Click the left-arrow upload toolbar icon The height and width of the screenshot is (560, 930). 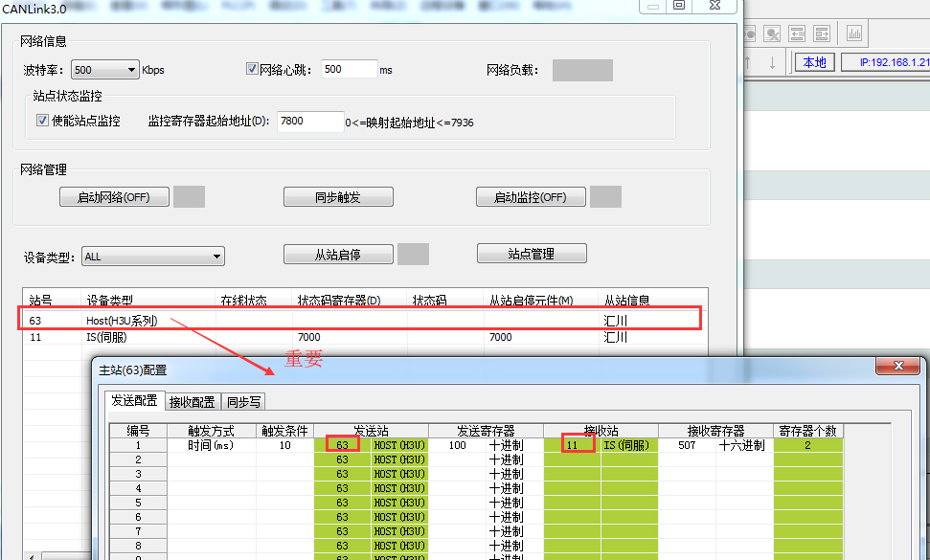pyautogui.click(x=797, y=33)
